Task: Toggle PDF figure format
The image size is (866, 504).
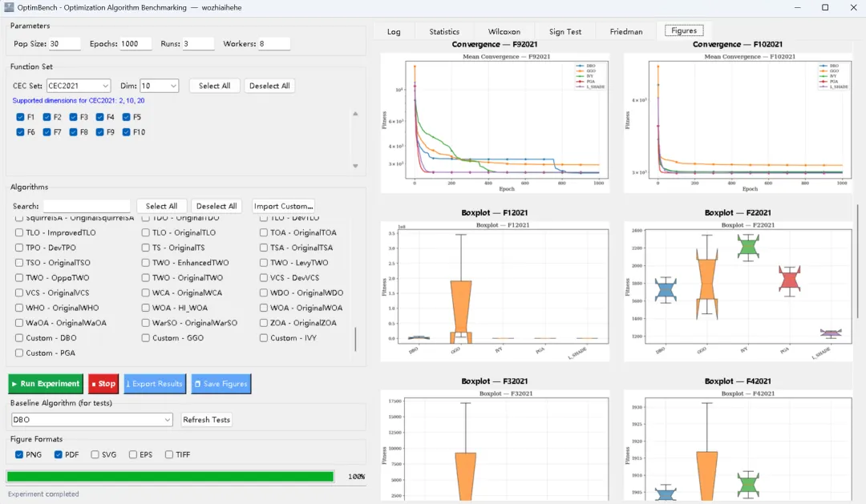Action: point(58,454)
